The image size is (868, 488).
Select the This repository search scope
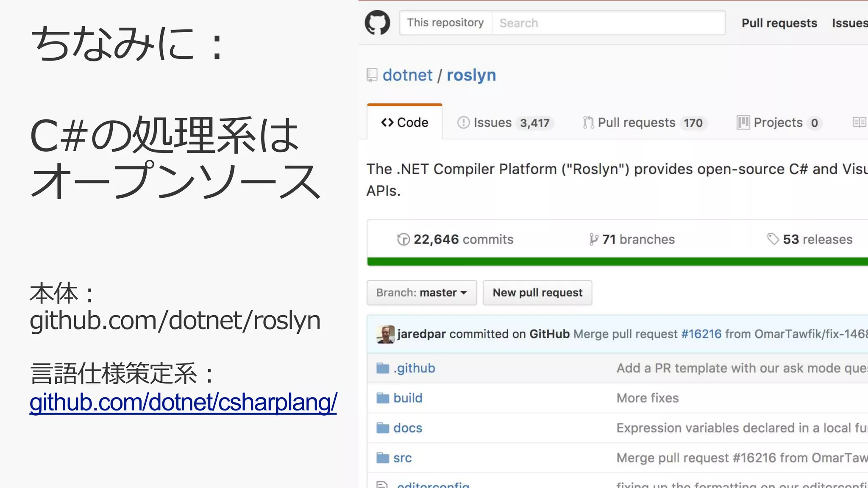pyautogui.click(x=445, y=23)
